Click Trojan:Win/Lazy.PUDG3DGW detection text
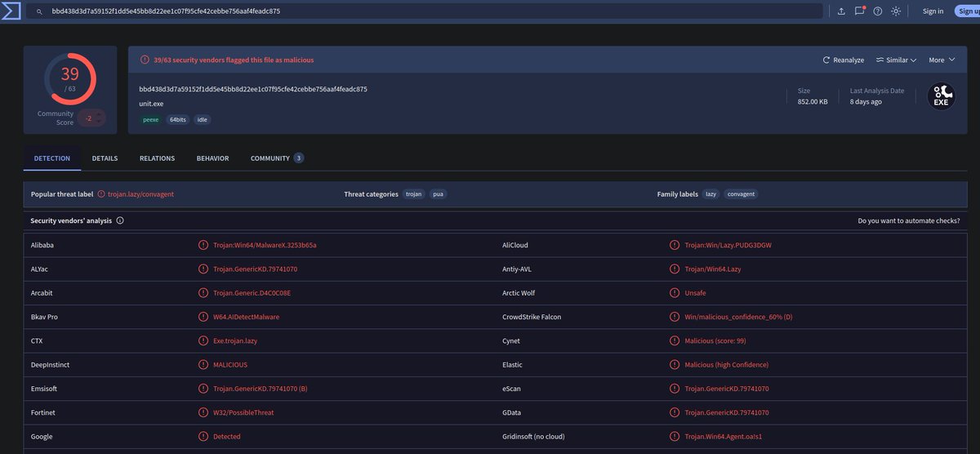Image resolution: width=980 pixels, height=454 pixels. (728, 245)
